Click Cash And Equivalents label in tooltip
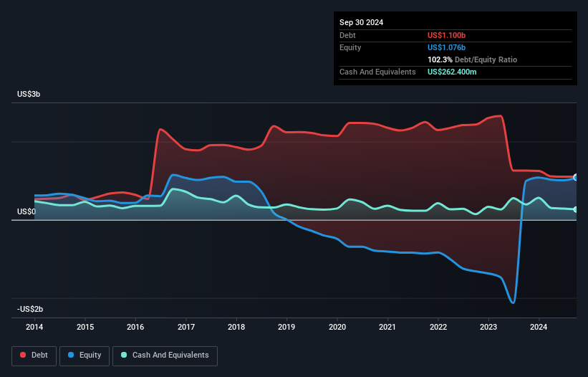 [377, 72]
